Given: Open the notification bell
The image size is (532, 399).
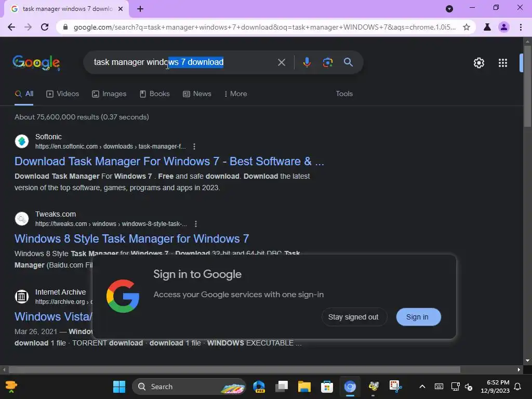Looking at the screenshot, I should tap(518, 387).
